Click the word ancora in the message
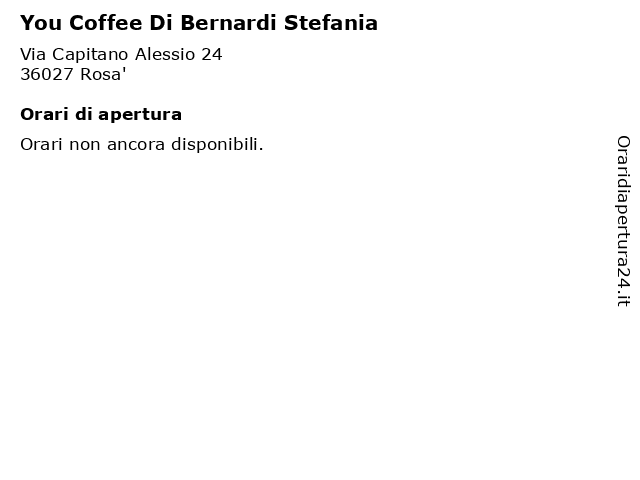 click(x=136, y=145)
